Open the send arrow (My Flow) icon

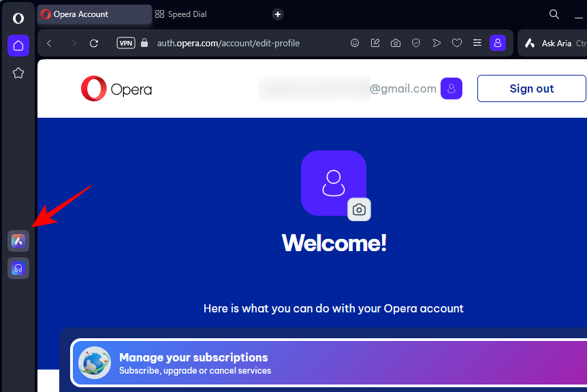(x=437, y=43)
